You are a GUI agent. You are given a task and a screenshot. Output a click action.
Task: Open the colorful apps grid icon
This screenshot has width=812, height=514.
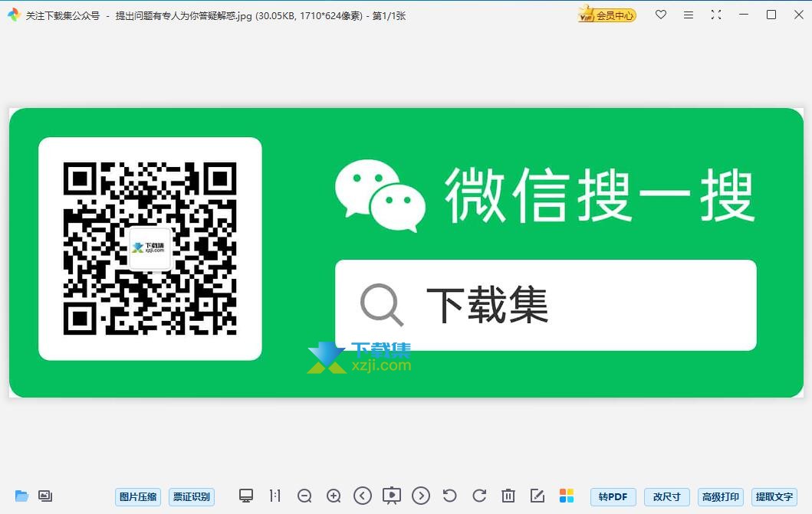(x=567, y=496)
